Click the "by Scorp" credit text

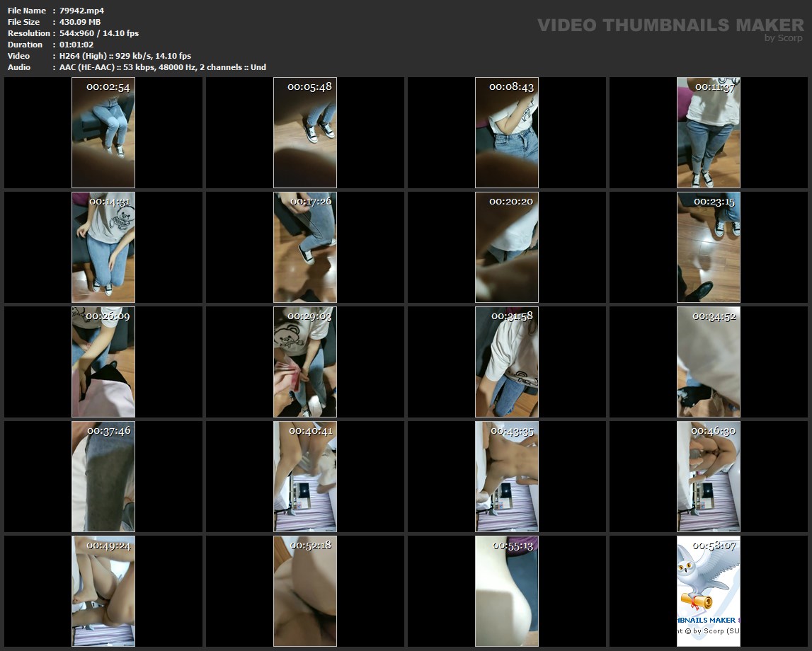point(783,38)
